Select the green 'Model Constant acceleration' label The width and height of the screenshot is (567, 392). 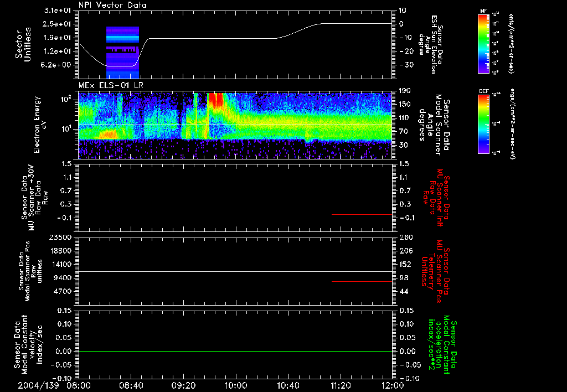442,345
